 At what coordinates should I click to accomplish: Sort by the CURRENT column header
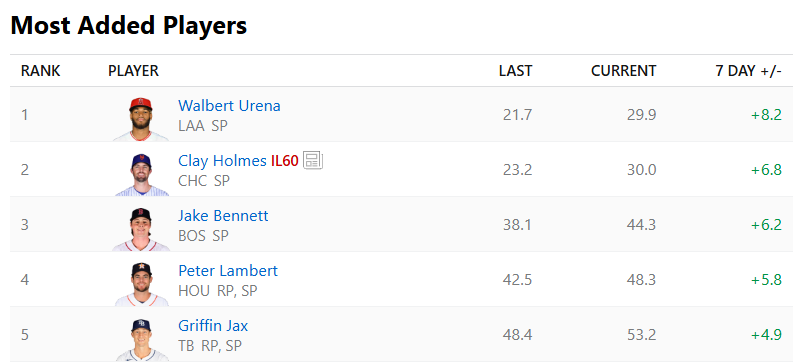point(623,71)
